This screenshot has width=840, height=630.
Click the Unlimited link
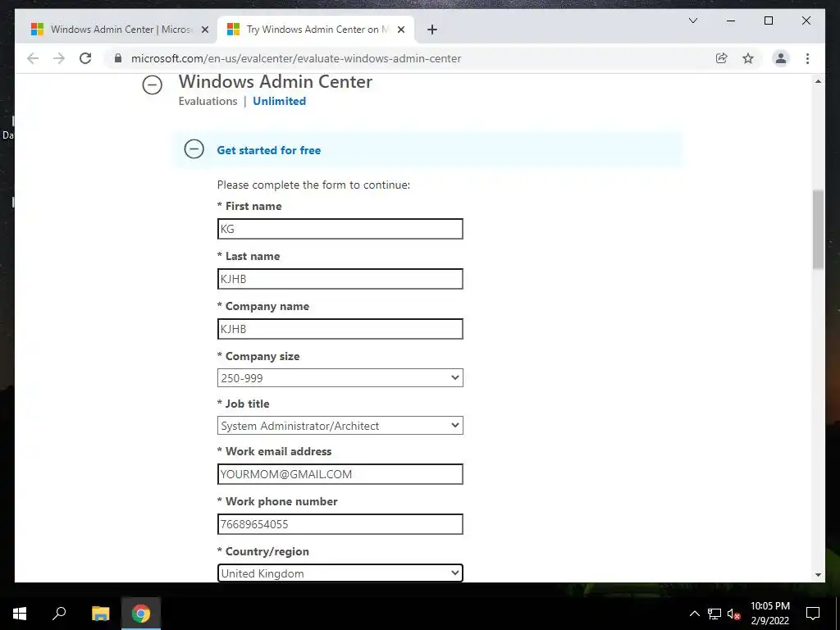[279, 101]
